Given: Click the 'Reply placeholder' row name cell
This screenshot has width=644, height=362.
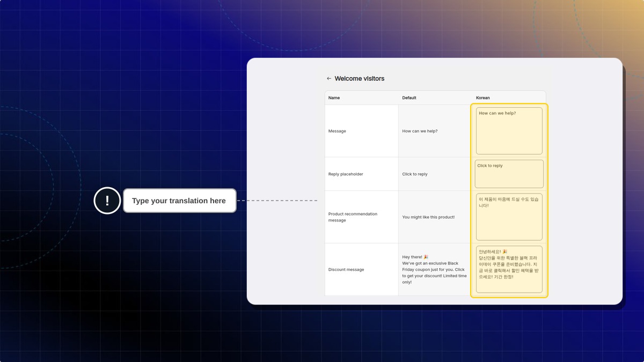Looking at the screenshot, I should click(x=361, y=174).
